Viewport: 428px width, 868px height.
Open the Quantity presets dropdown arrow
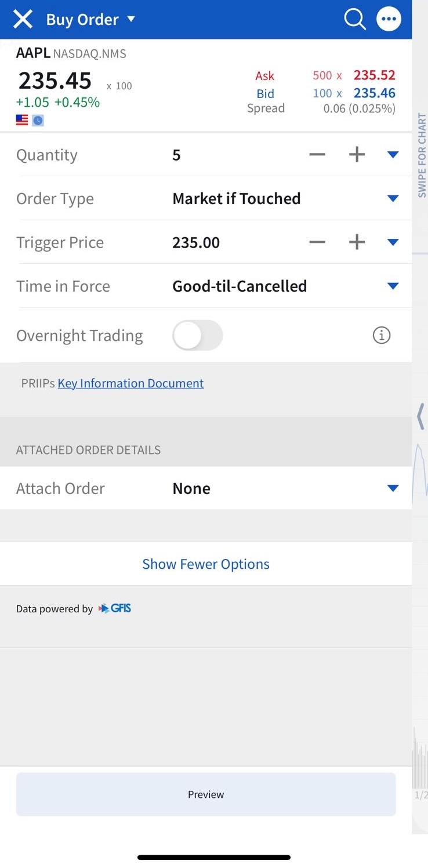[x=393, y=155]
